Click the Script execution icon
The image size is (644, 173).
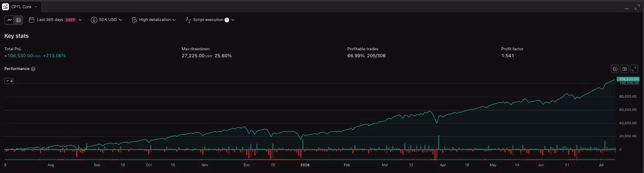click(188, 20)
